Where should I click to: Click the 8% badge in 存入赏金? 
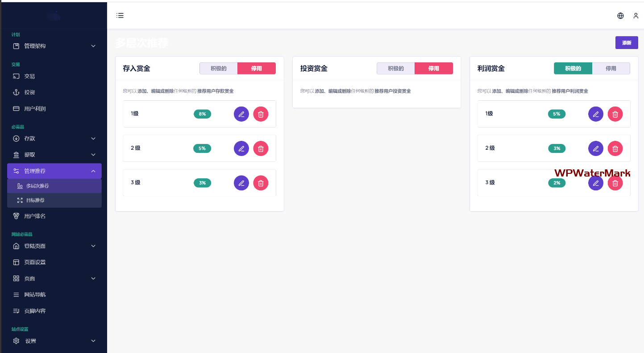202,114
